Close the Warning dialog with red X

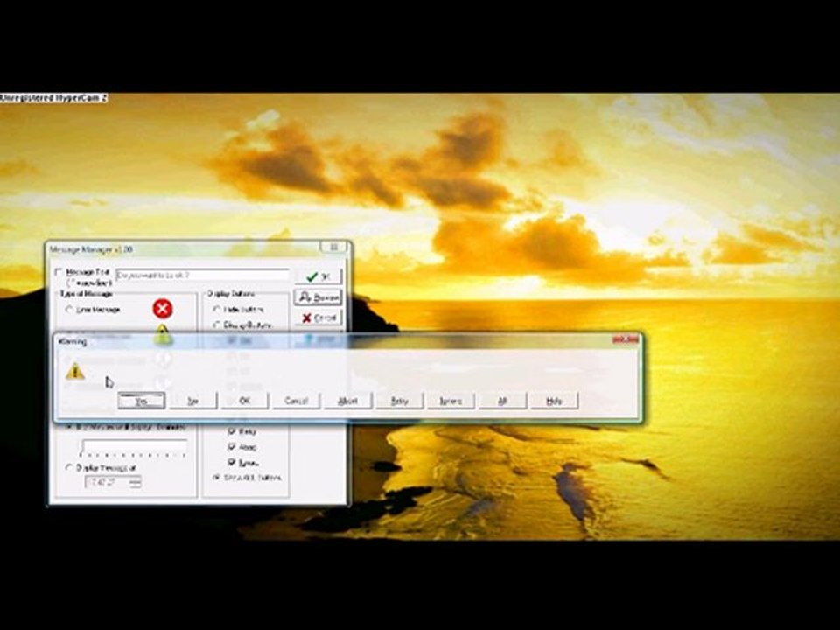(x=625, y=339)
